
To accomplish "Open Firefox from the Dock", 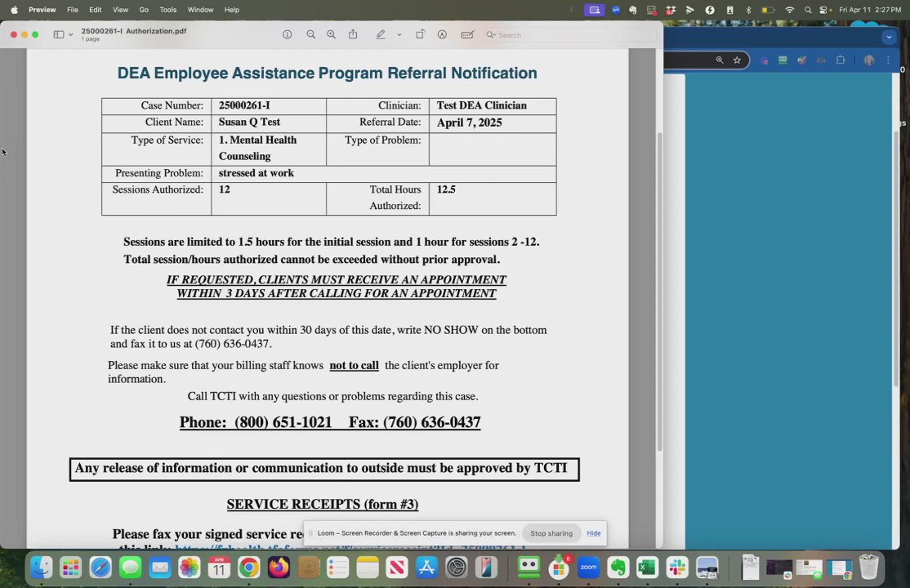I will click(279, 567).
